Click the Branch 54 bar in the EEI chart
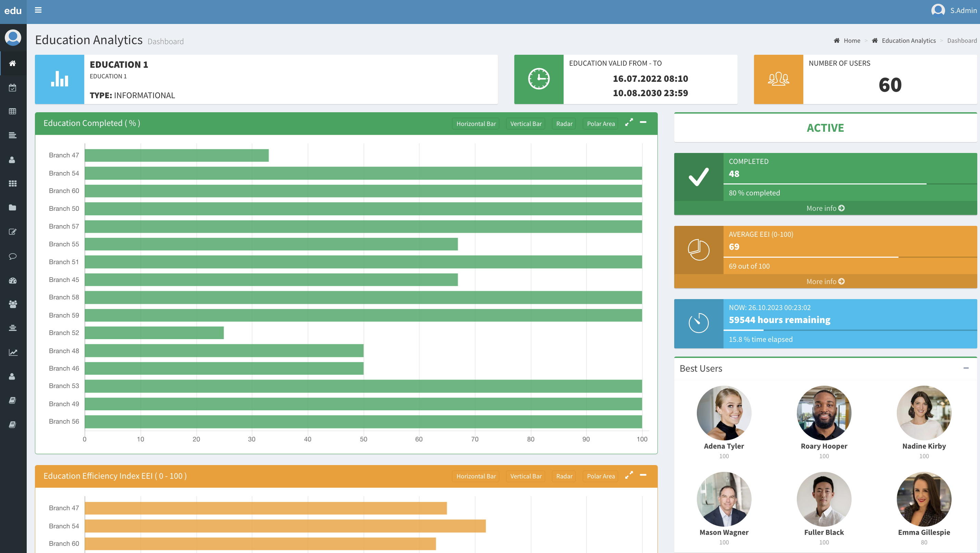Screen dimensions: 980x553 285,526
